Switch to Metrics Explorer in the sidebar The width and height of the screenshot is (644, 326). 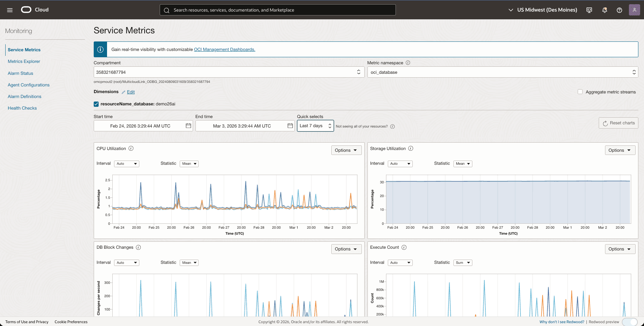click(24, 61)
